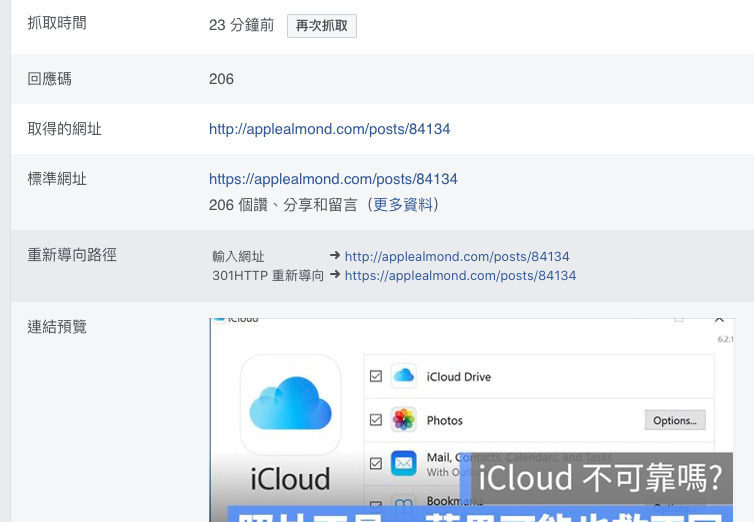Image resolution: width=754 pixels, height=522 pixels.
Task: Toggle the Photos checkbox in the preview
Action: [x=376, y=420]
